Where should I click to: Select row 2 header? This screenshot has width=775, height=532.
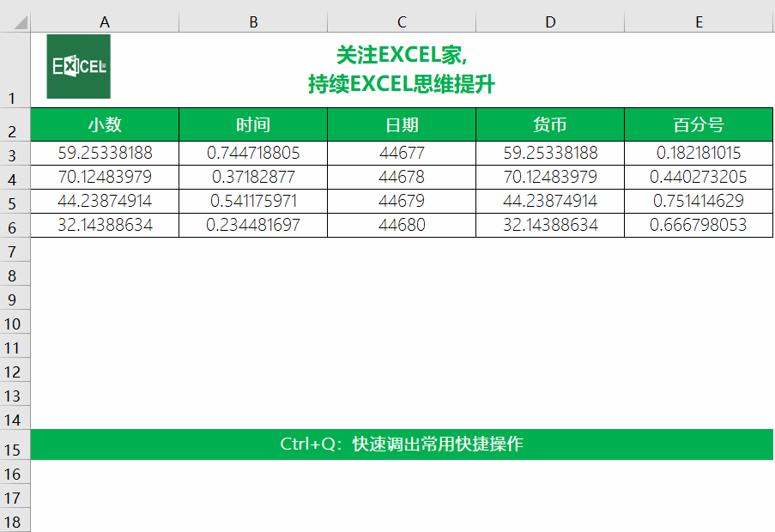point(15,124)
